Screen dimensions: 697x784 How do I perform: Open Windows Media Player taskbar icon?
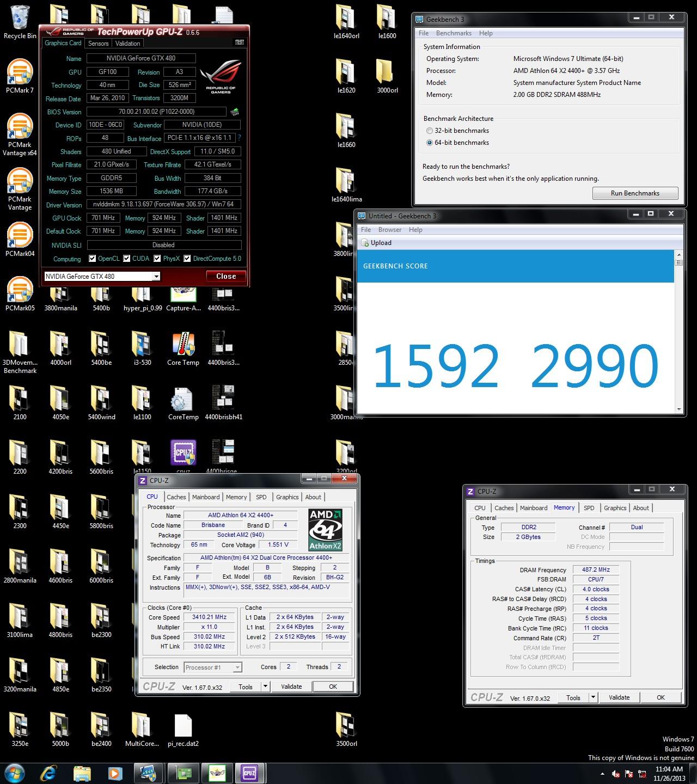pos(115,773)
